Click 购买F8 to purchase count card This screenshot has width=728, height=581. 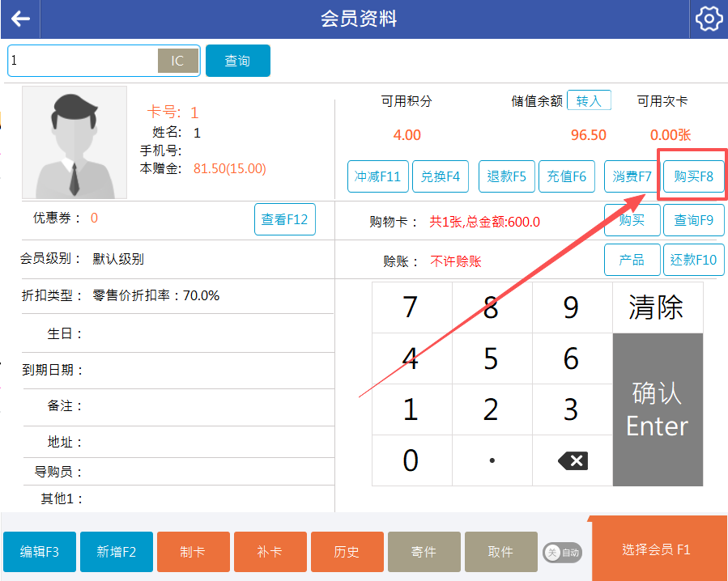pyautogui.click(x=693, y=176)
